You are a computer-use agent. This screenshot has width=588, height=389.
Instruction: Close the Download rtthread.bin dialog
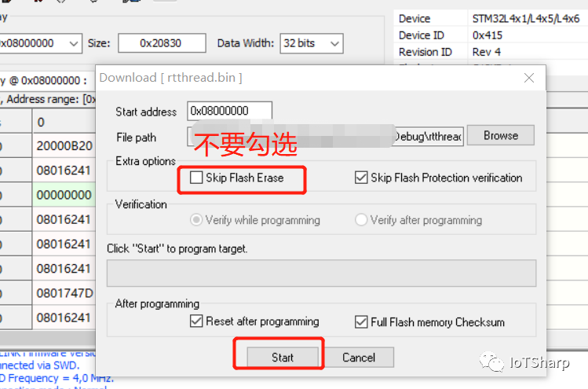(529, 78)
